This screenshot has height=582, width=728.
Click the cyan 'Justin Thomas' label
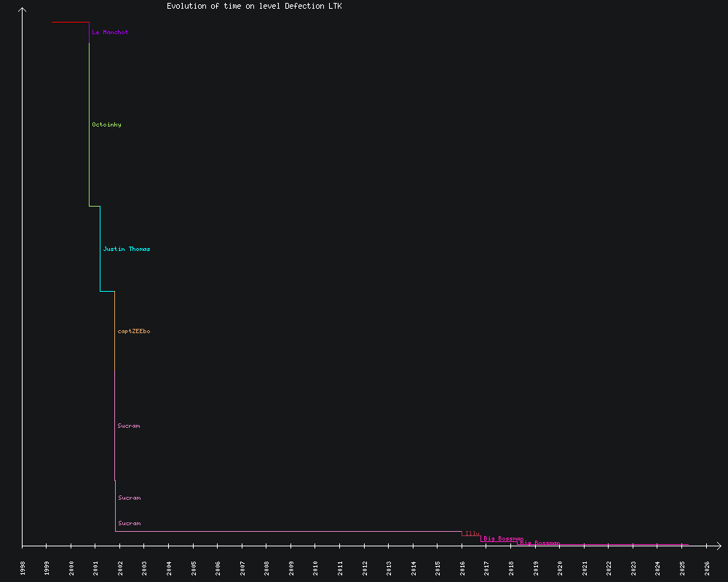click(127, 250)
